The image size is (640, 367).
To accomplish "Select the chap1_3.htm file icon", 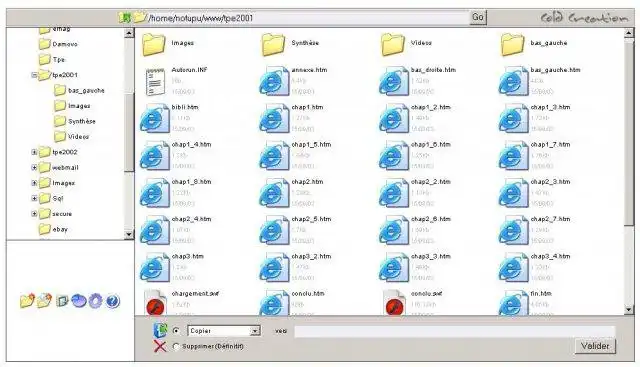I will pos(513,119).
